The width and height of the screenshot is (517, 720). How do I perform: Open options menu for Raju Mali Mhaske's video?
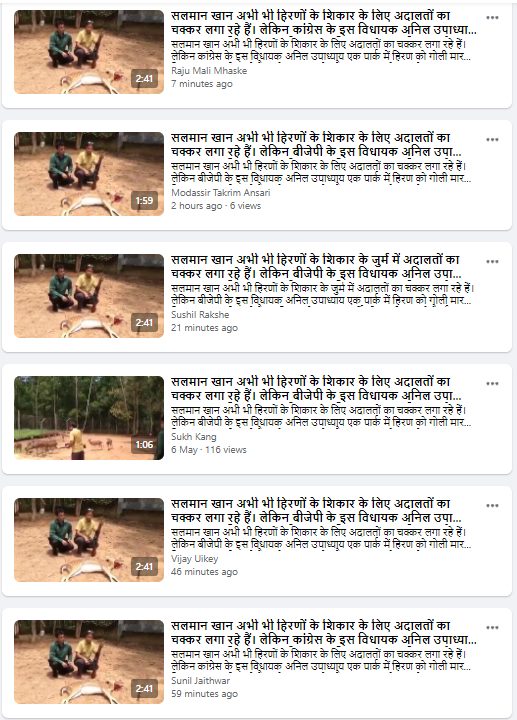tap(492, 17)
